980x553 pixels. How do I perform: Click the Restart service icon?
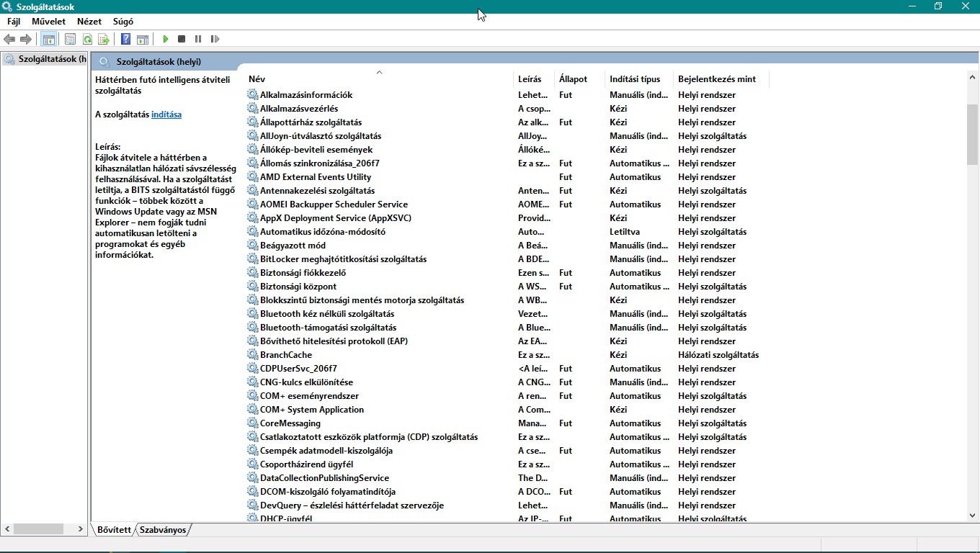click(x=215, y=39)
